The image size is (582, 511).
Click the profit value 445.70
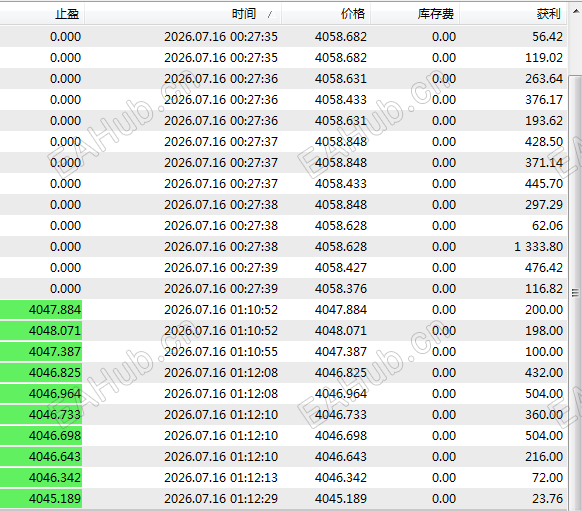point(544,184)
